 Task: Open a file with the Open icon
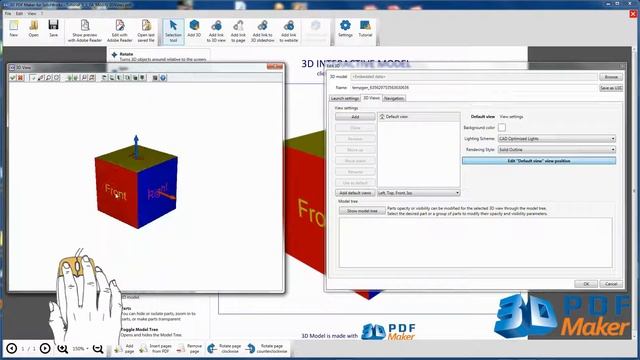pyautogui.click(x=33, y=29)
